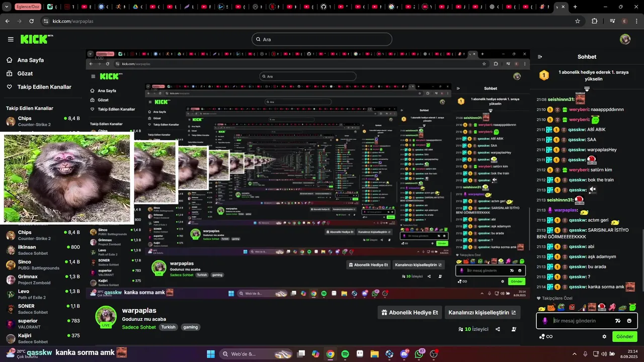Open Windows Start menu
Image resolution: width=644 pixels, height=362 pixels.
pos(211,354)
